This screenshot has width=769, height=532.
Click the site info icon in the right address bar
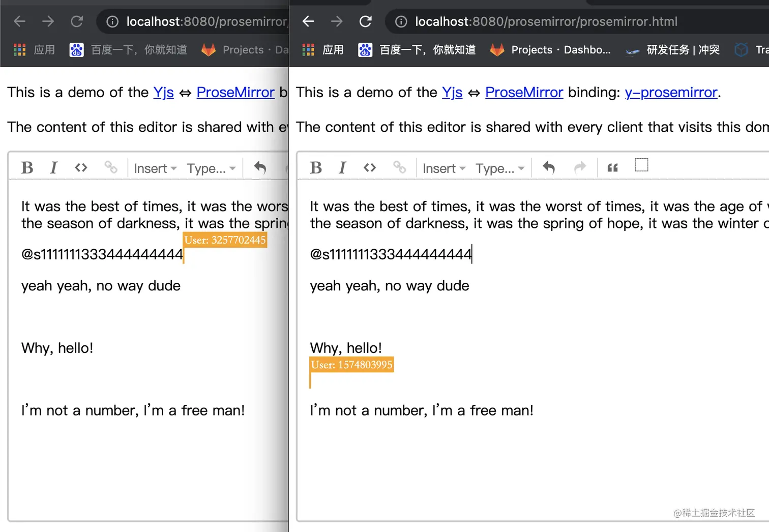pos(401,21)
